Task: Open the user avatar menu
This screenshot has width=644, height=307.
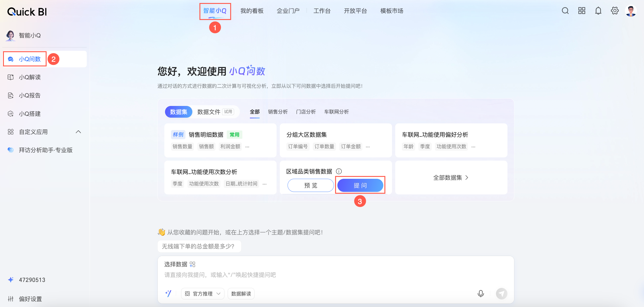Action: tap(631, 11)
